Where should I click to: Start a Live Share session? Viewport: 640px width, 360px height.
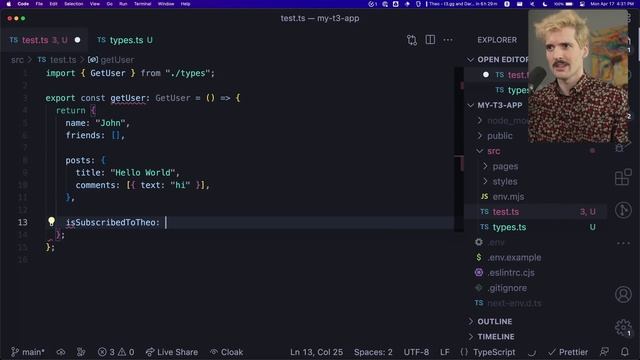(x=172, y=352)
